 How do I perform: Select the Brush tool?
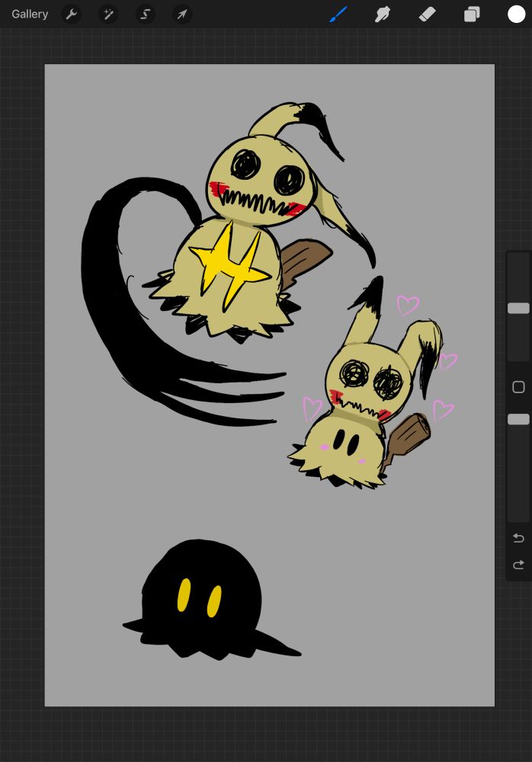(338, 14)
